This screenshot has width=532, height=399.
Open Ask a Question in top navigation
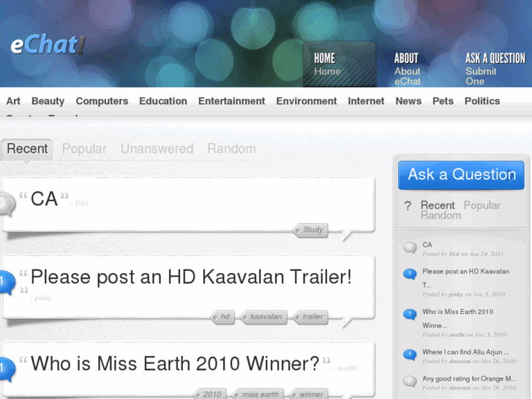(495, 69)
